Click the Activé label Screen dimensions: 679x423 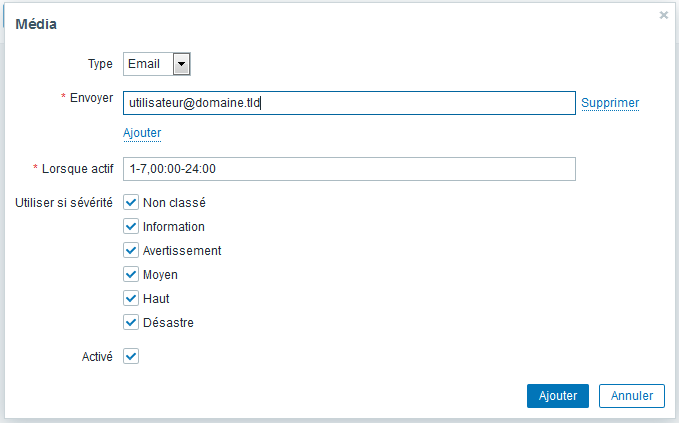click(x=97, y=357)
